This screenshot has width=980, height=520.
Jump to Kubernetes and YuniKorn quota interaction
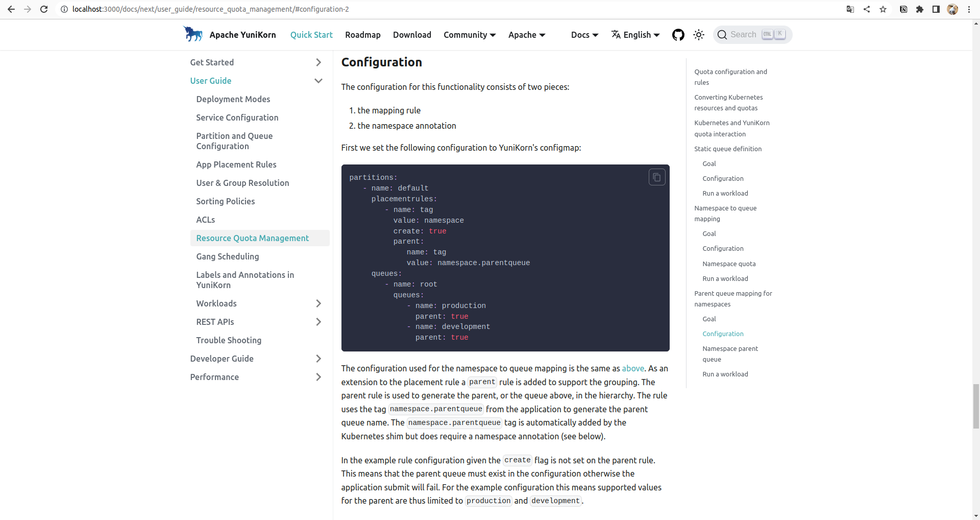pyautogui.click(x=732, y=128)
